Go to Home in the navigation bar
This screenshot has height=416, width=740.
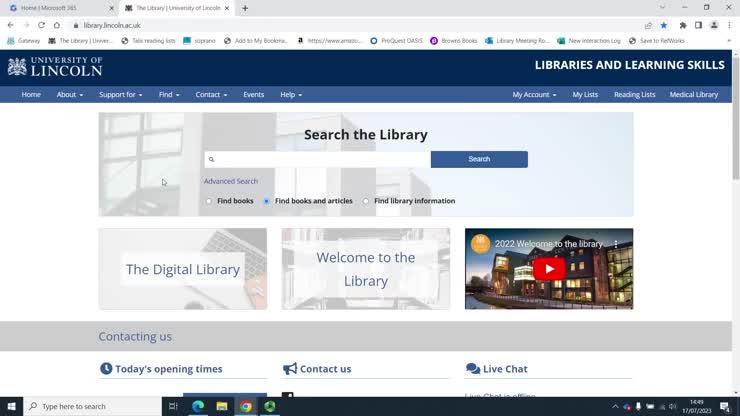click(x=31, y=94)
